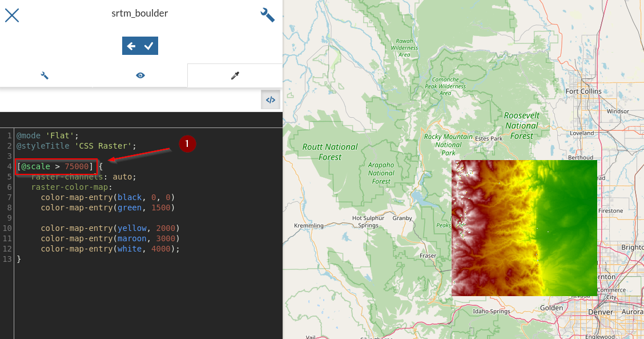Image resolution: width=644 pixels, height=339 pixels.
Task: Click Idaho Springs label on map
Action: coord(491,311)
